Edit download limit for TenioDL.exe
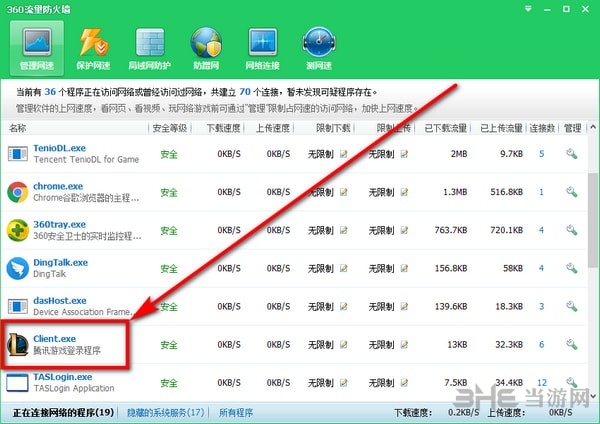This screenshot has width=600, height=424. [344, 154]
